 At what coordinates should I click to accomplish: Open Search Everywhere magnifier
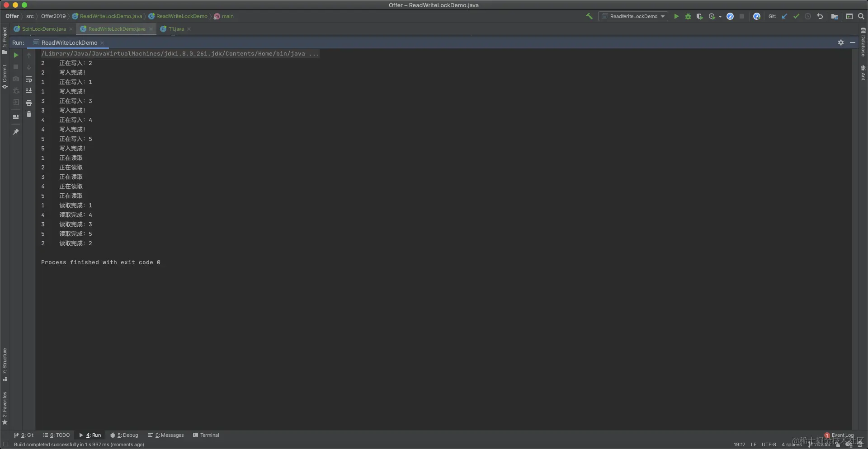click(861, 16)
